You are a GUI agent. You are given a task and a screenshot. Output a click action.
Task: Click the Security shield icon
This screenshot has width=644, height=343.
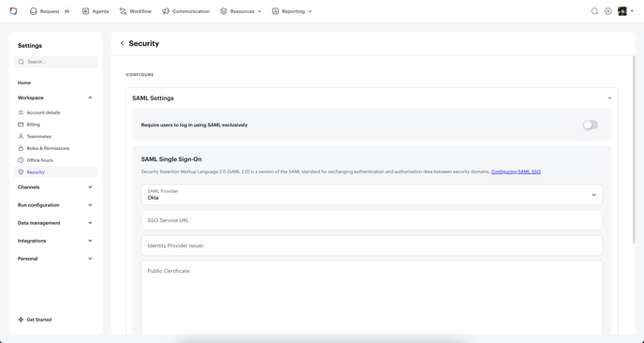[x=21, y=171]
